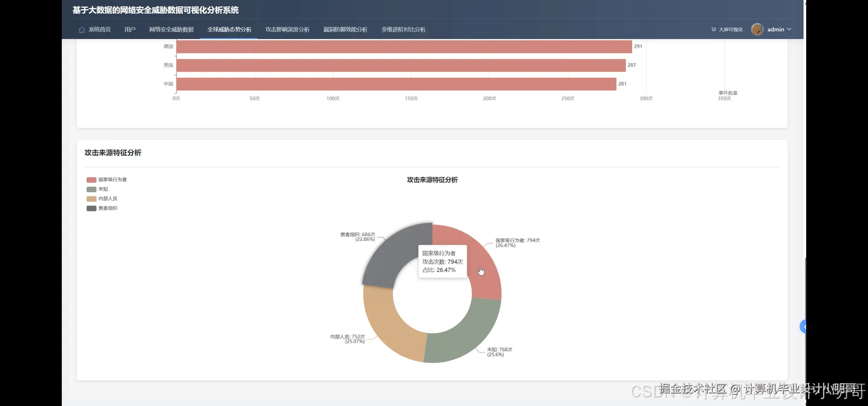The width and height of the screenshot is (868, 406).
Task: Click the gray 黑客组织 legend swatch
Action: [x=91, y=208]
